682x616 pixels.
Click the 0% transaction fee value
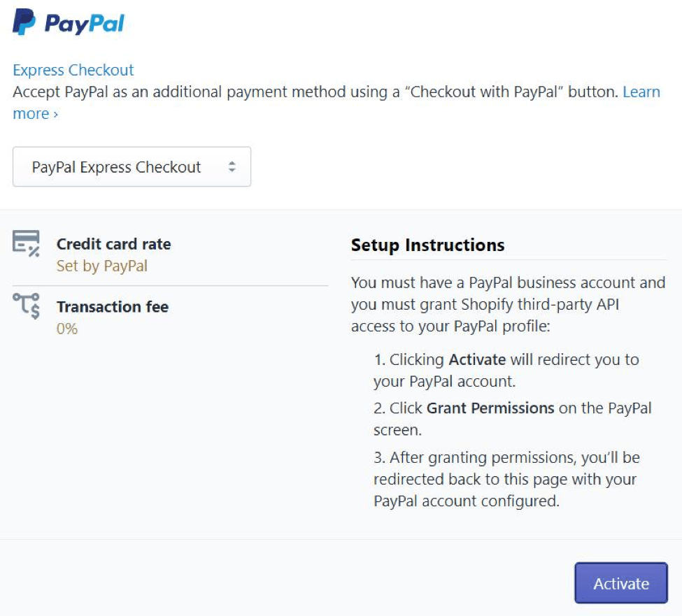[67, 328]
